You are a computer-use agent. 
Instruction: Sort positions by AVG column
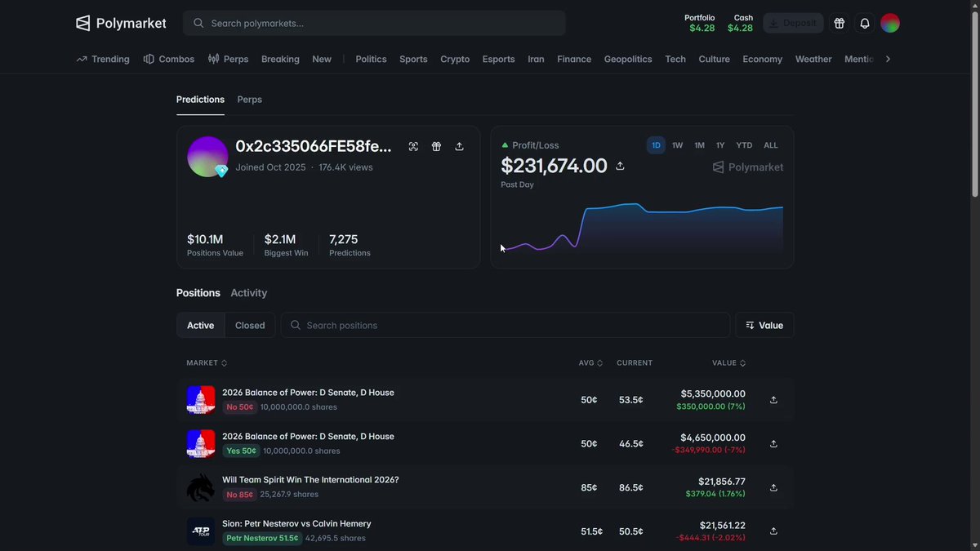(x=590, y=362)
